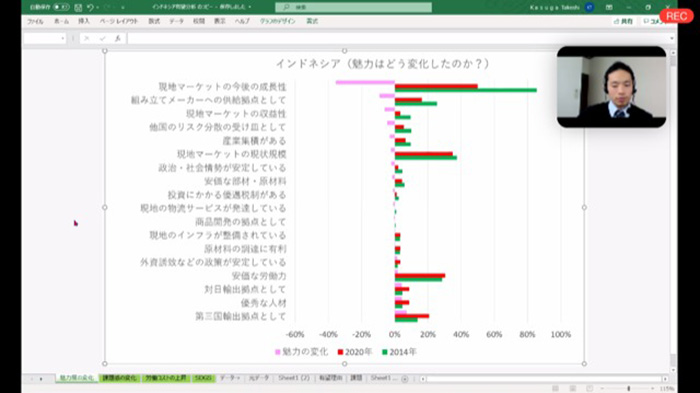The width and height of the screenshot is (700, 393).
Task: Expand the formula bar chevron
Action: click(672, 38)
